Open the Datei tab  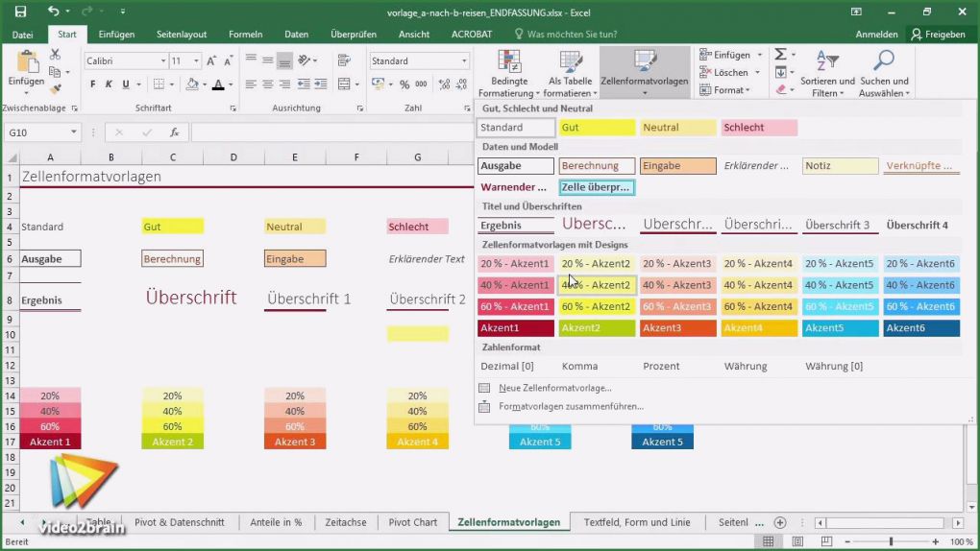coord(22,35)
